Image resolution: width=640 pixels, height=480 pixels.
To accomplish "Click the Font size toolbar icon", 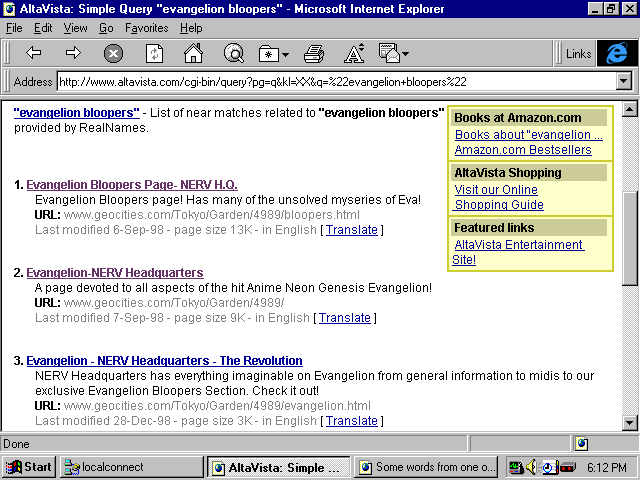I will (354, 54).
